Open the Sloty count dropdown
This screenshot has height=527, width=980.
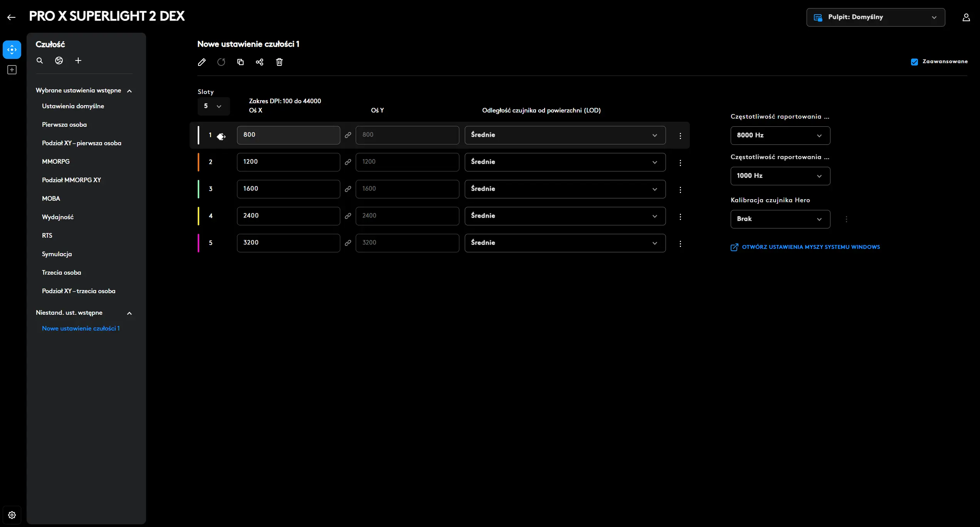(213, 106)
